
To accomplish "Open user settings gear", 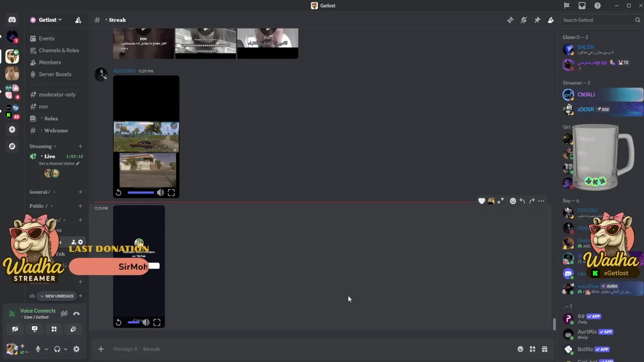I will coord(76,349).
